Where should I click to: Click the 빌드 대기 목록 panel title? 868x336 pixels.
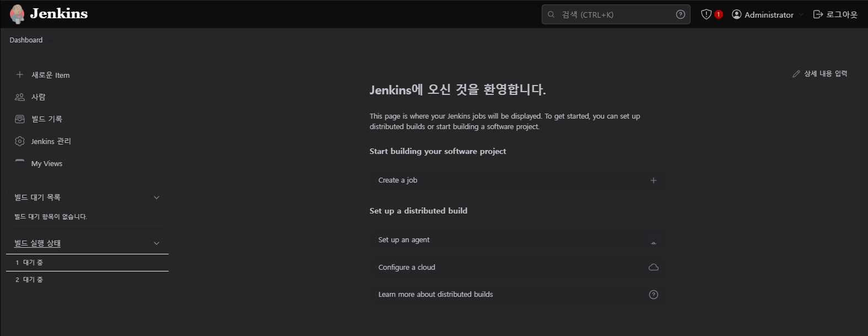[x=37, y=197]
